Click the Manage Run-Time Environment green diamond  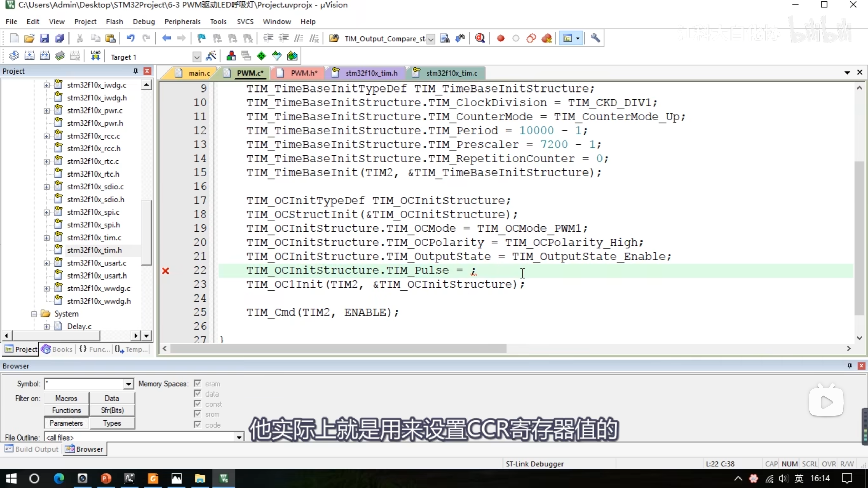(261, 56)
